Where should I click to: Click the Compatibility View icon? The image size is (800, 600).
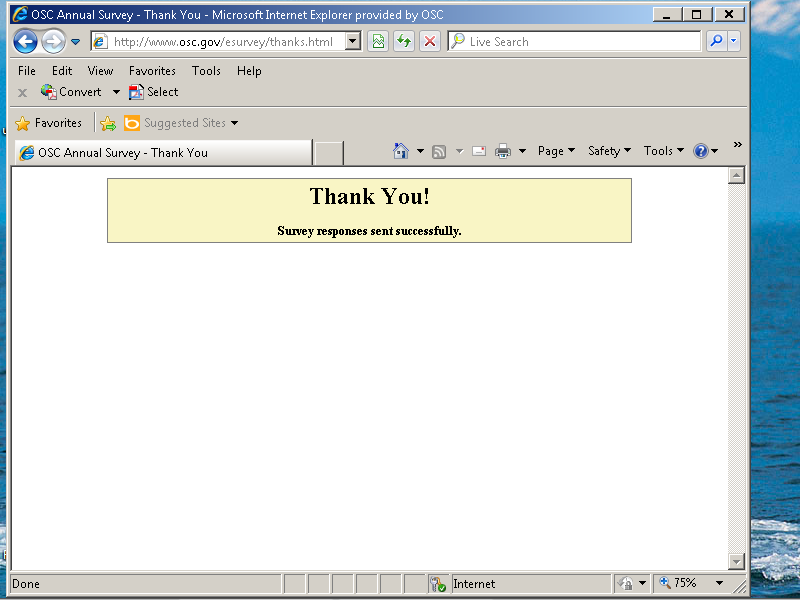pyautogui.click(x=378, y=41)
